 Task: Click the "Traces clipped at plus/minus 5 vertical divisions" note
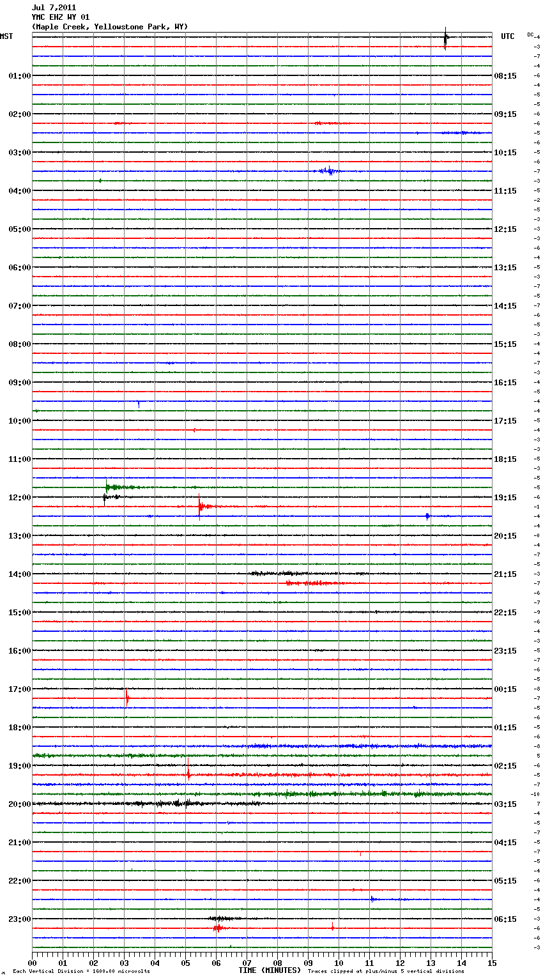tap(386, 971)
